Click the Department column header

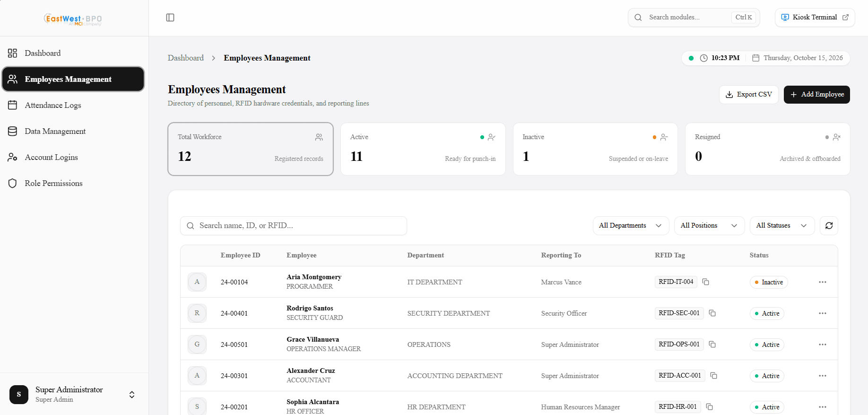click(425, 255)
